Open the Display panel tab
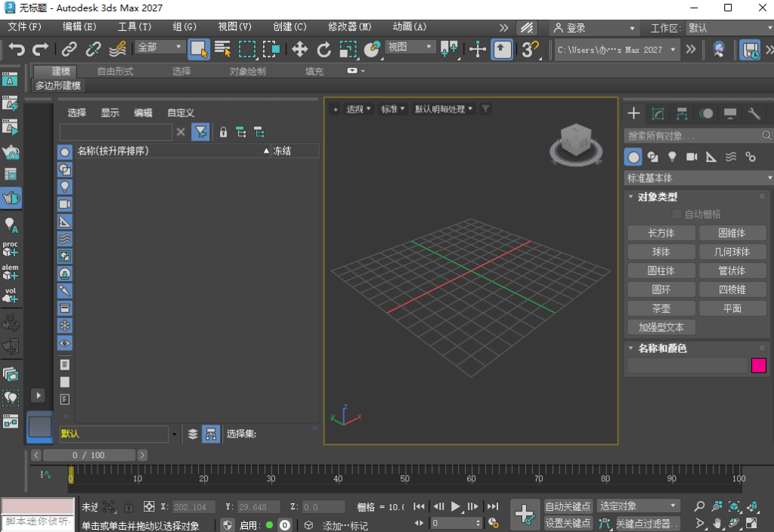774x532 pixels. click(x=730, y=114)
